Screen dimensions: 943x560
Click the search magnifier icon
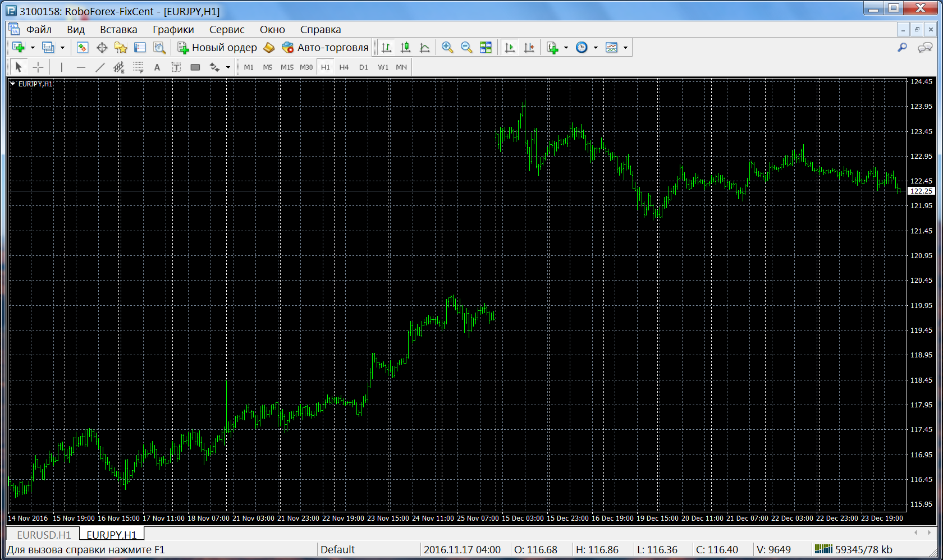coord(902,48)
